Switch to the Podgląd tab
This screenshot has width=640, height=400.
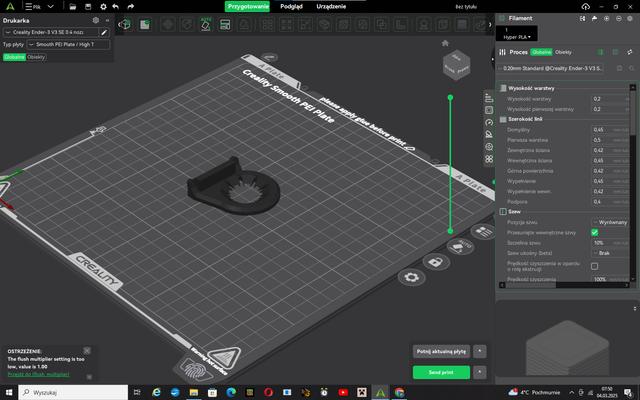click(291, 7)
